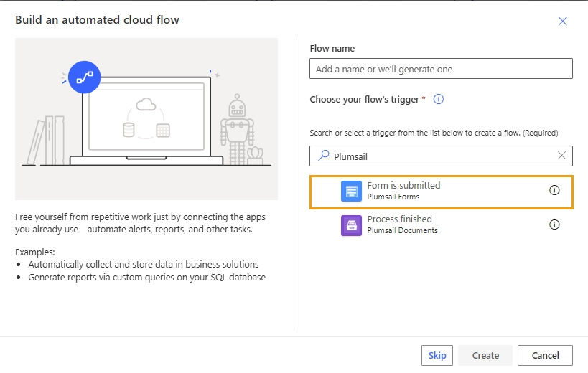Click the Skip button
Screen dimensions: 588x373
click(437, 355)
